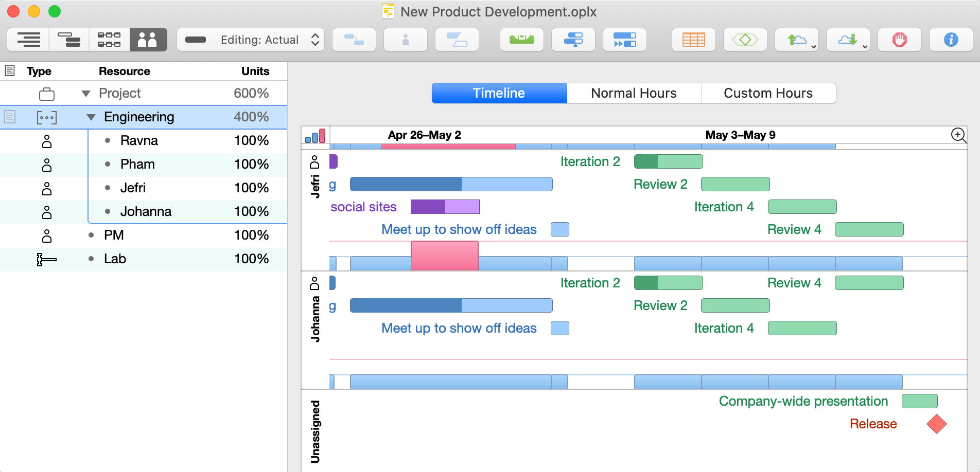Switch to Task outline view

[x=28, y=40]
